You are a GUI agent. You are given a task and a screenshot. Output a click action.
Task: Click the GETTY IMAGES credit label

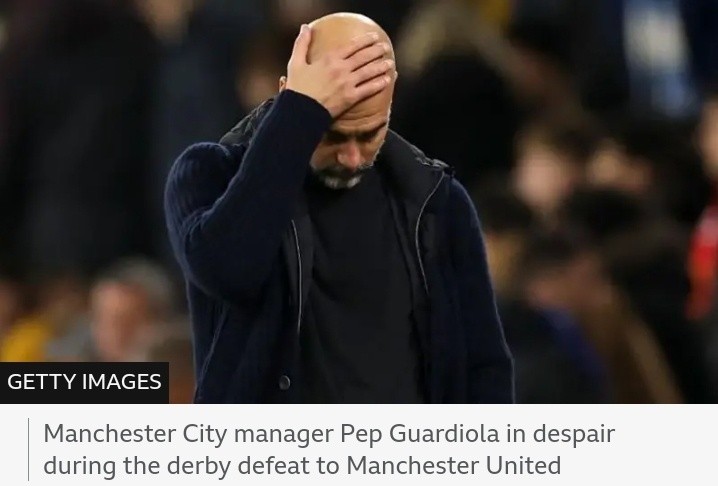84,382
